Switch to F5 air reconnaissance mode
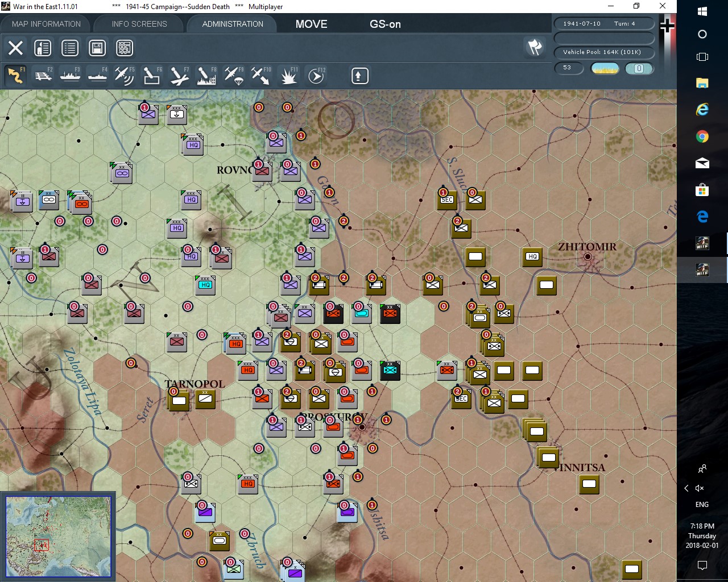Viewport: 728px width, 582px height. (125, 76)
